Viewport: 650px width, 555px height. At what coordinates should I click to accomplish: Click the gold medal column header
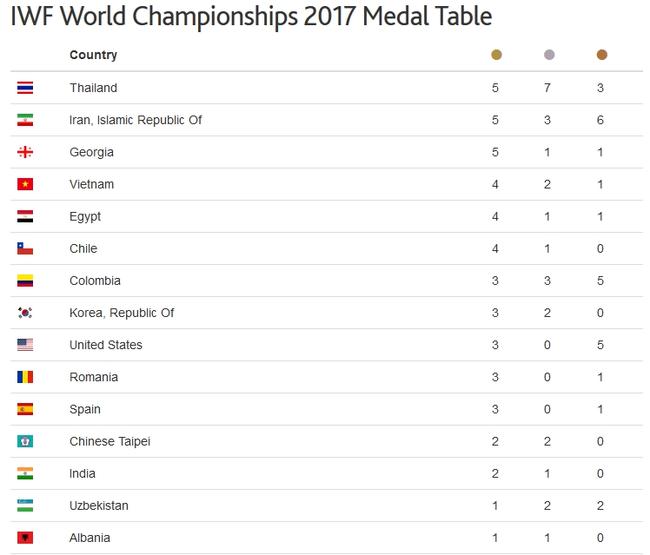496,55
